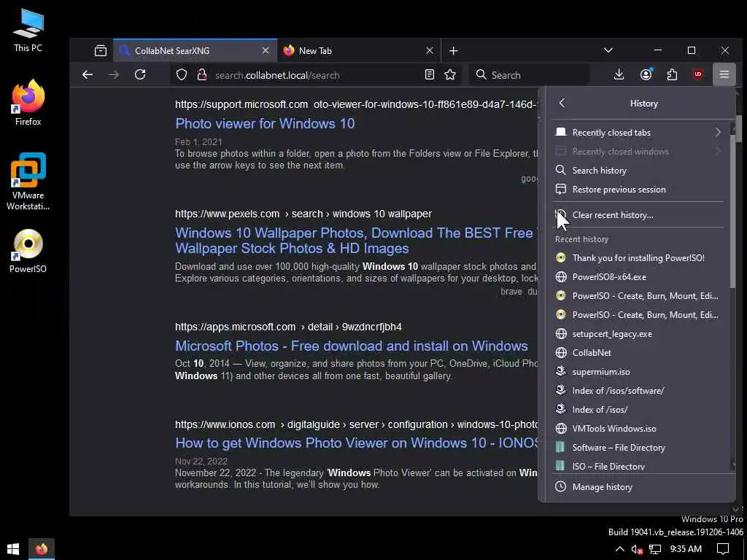Image resolution: width=747 pixels, height=560 pixels.
Task: Open the Windows Start menu
Action: tap(13, 548)
